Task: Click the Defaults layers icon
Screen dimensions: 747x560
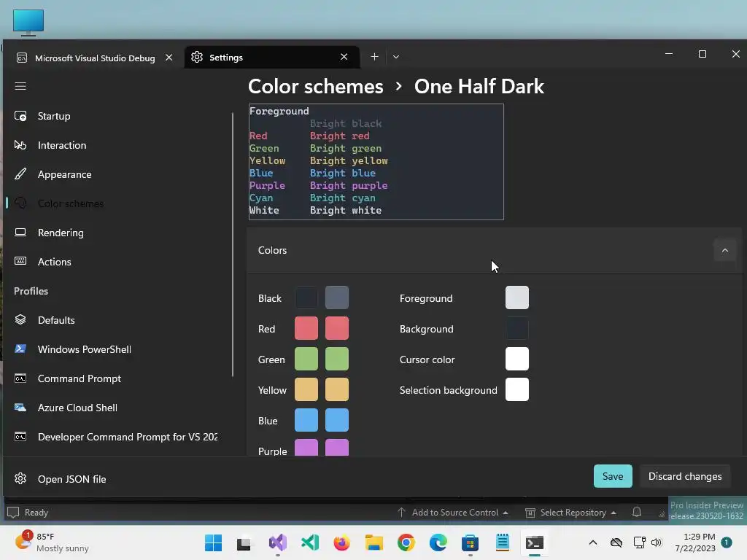Action: click(20, 319)
